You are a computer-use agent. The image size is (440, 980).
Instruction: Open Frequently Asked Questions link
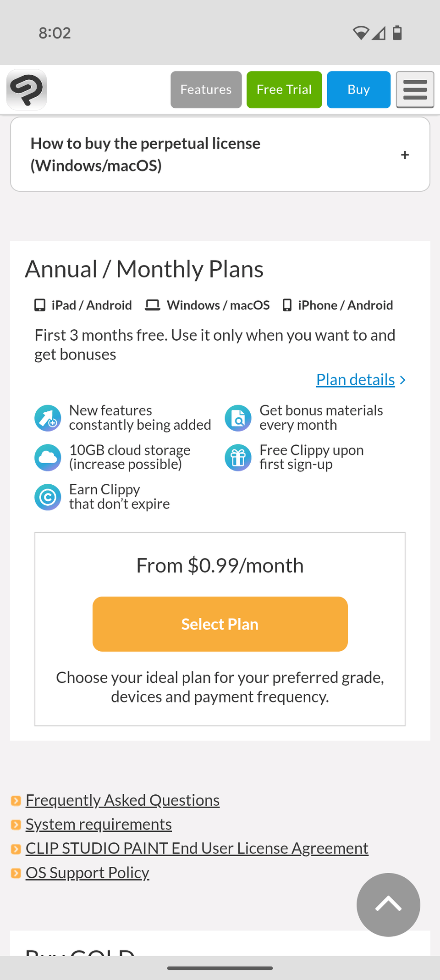(x=122, y=800)
